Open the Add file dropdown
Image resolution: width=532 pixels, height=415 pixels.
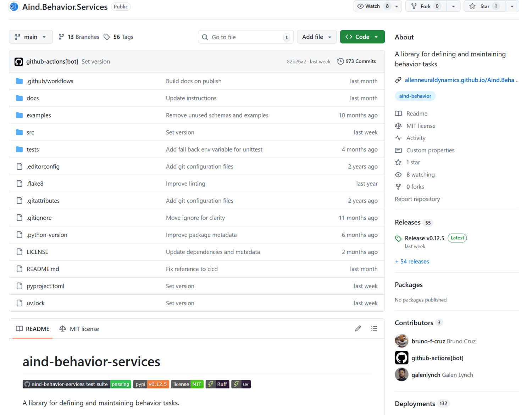pyautogui.click(x=317, y=37)
